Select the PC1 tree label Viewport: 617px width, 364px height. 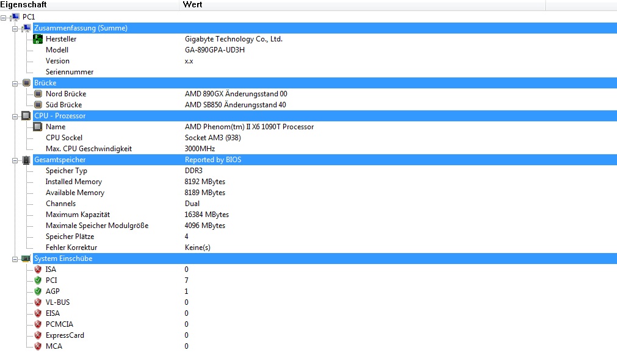pyautogui.click(x=29, y=17)
